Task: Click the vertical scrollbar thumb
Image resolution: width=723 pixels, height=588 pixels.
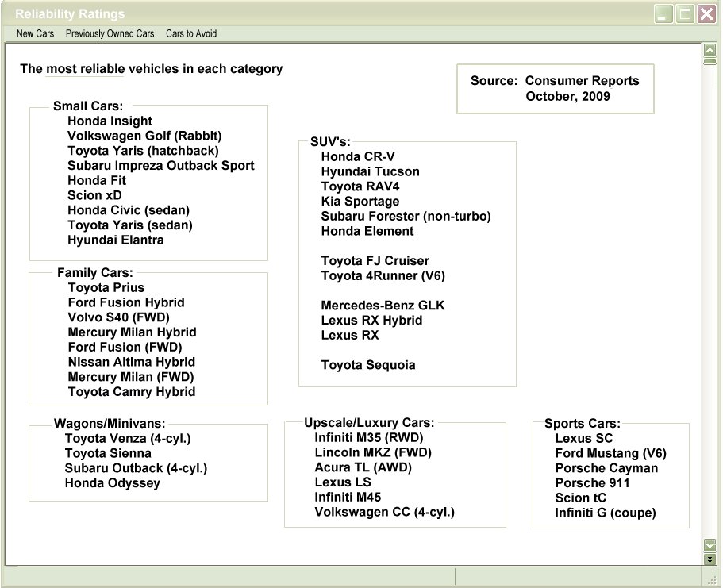Action: pos(710,60)
